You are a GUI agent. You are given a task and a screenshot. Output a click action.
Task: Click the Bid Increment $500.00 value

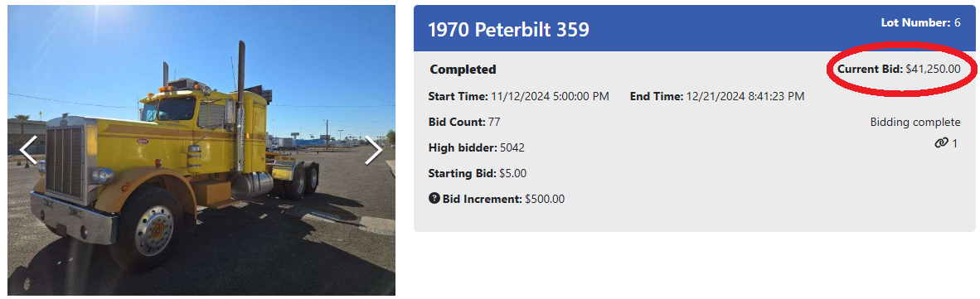pos(545,199)
